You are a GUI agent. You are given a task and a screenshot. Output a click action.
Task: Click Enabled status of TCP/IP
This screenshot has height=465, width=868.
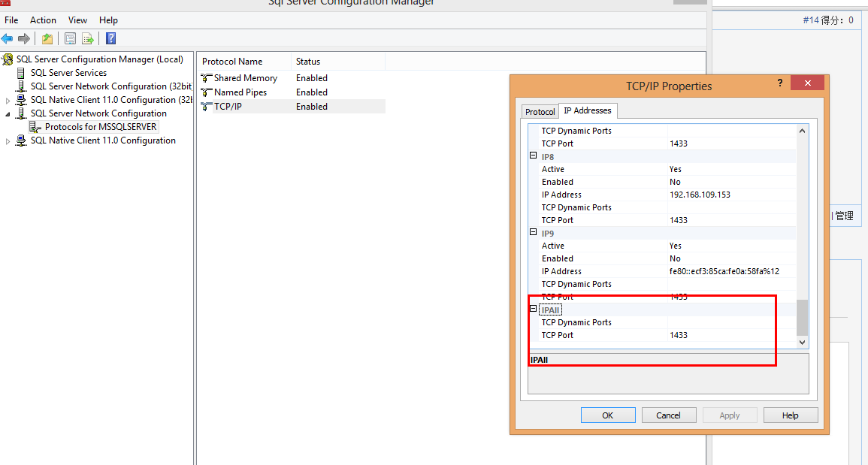click(312, 106)
